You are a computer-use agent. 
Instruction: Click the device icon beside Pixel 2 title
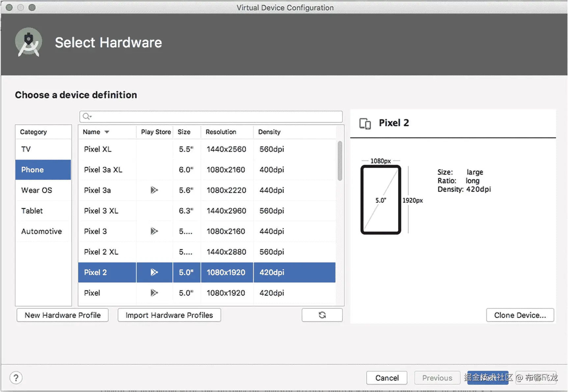[365, 124]
